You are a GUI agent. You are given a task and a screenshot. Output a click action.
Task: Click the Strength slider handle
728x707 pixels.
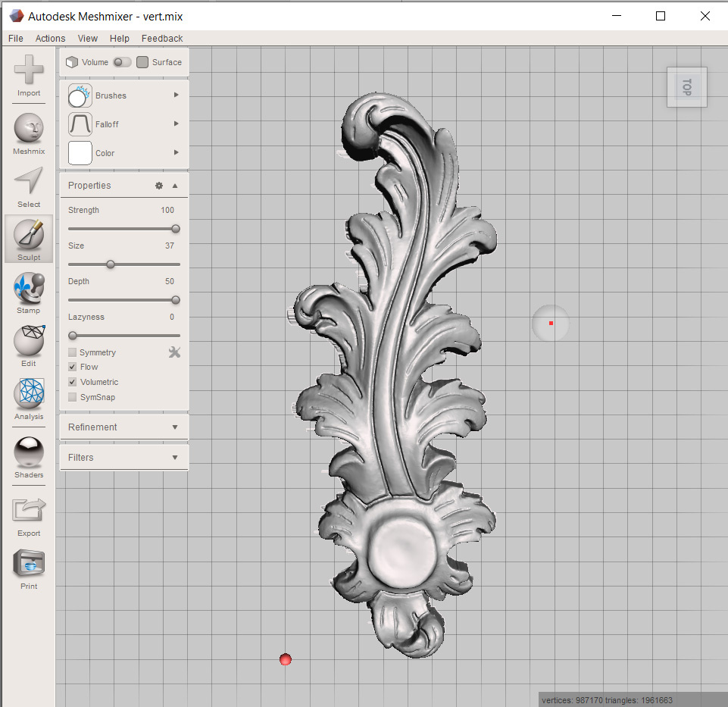click(176, 229)
